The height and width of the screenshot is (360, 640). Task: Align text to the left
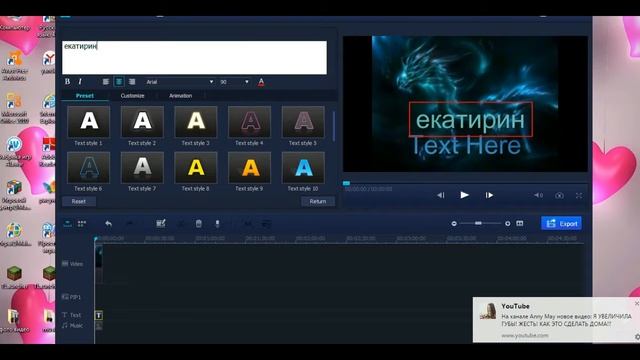coord(106,82)
